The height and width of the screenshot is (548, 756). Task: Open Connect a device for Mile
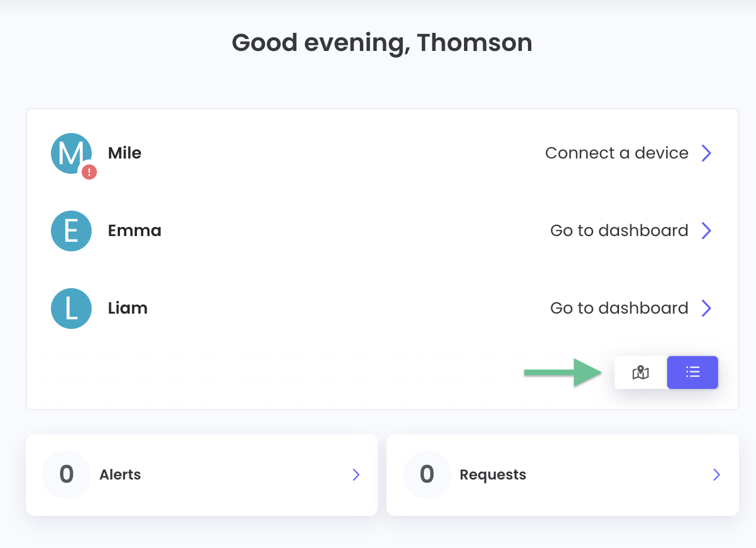click(x=616, y=153)
